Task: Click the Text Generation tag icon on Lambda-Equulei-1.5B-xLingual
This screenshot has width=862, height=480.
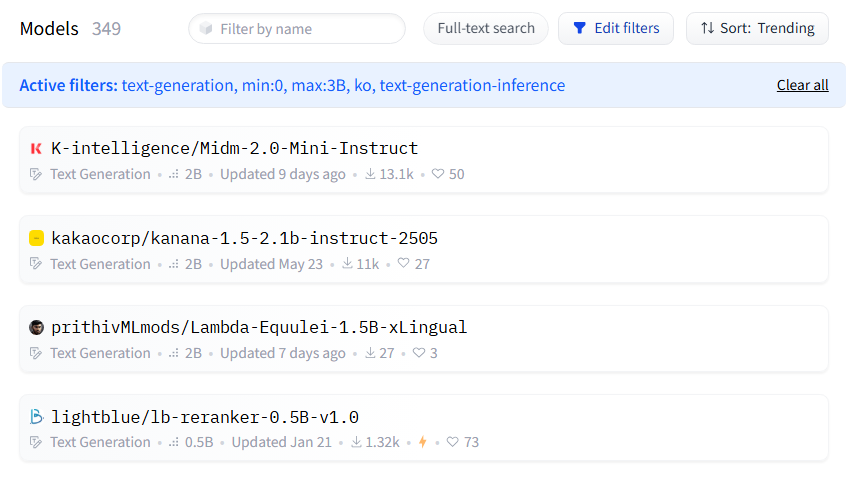Action: 36,353
